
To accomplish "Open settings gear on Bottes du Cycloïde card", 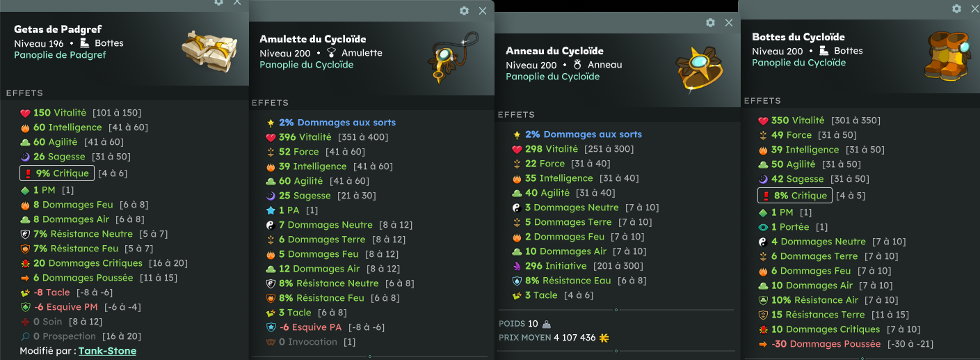I will 956,8.
